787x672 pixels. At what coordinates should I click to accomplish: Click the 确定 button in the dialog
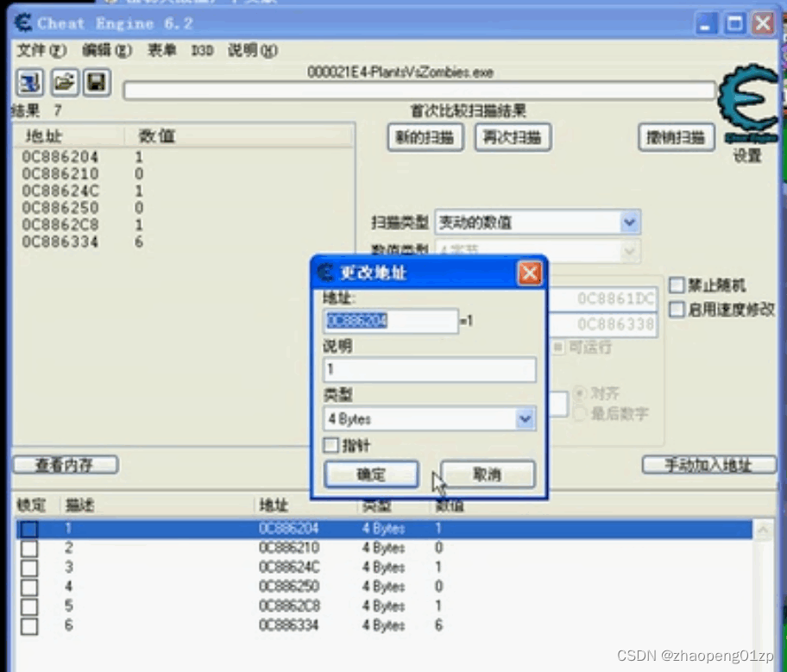371,474
